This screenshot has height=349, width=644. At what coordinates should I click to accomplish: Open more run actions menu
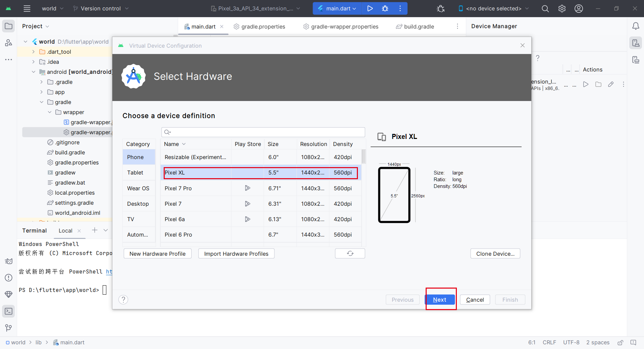400,8
